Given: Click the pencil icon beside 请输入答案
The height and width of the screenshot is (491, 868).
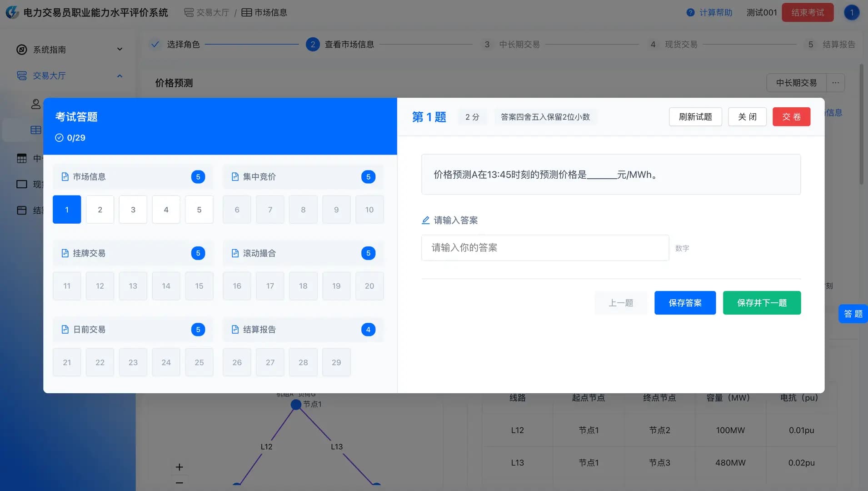Looking at the screenshot, I should pyautogui.click(x=426, y=220).
